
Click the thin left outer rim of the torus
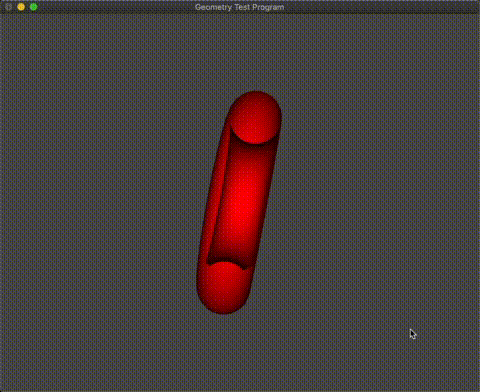click(212, 200)
